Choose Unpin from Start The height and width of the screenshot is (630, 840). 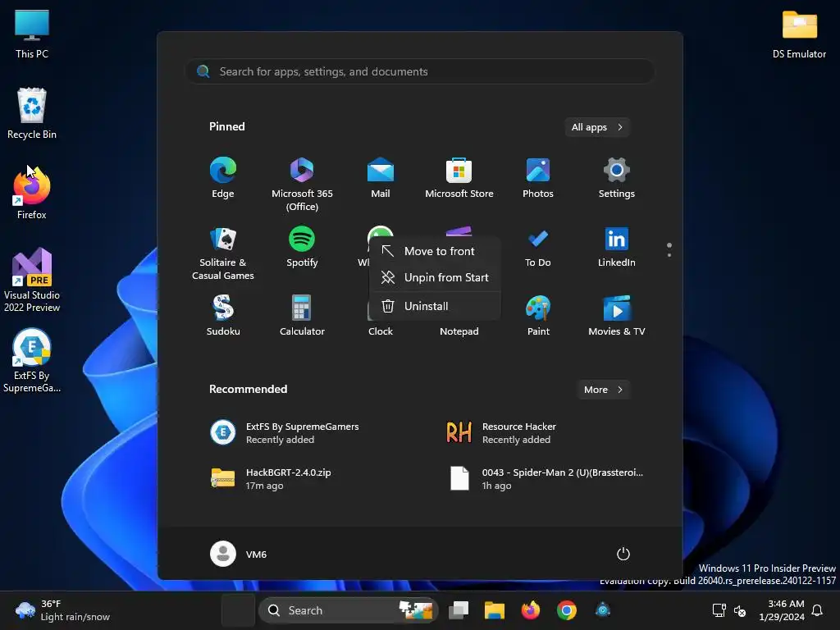click(x=435, y=277)
